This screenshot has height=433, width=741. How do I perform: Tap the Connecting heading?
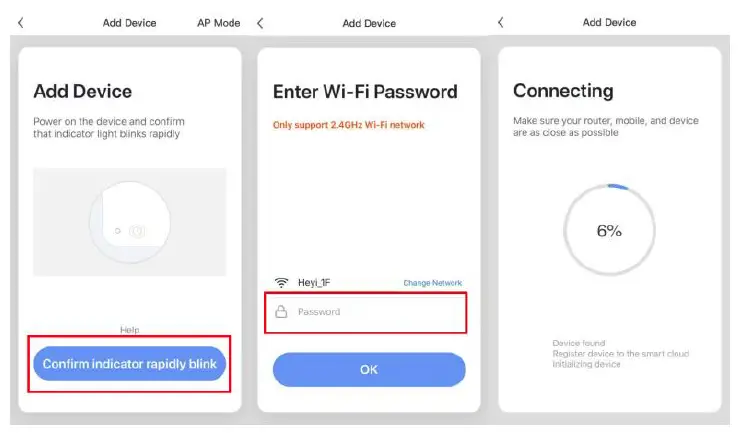tap(563, 91)
